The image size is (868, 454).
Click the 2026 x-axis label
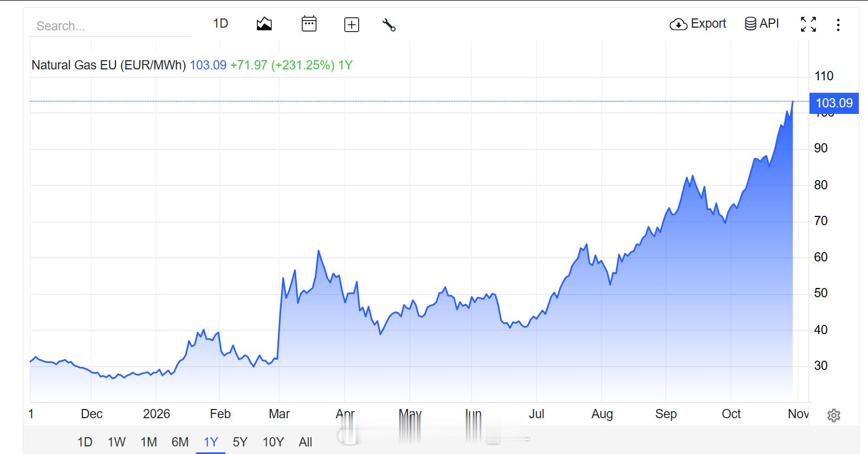point(157,414)
